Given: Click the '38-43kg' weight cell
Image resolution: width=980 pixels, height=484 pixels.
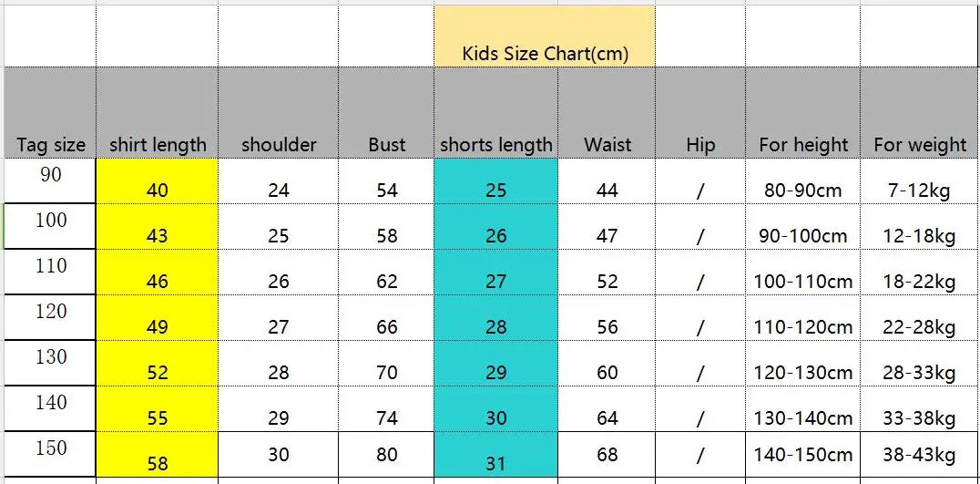Looking at the screenshot, I should click(x=919, y=455).
